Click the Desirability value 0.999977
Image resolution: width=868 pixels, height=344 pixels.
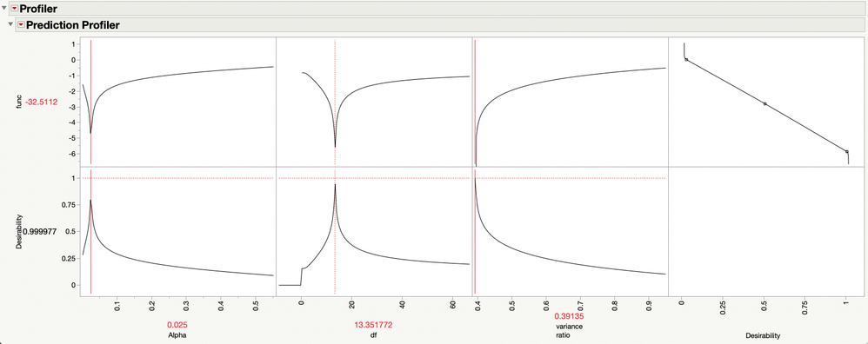pyautogui.click(x=41, y=232)
